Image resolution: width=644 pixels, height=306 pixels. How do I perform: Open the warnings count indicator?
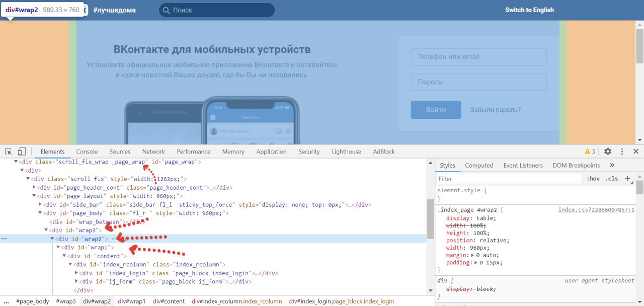(590, 151)
